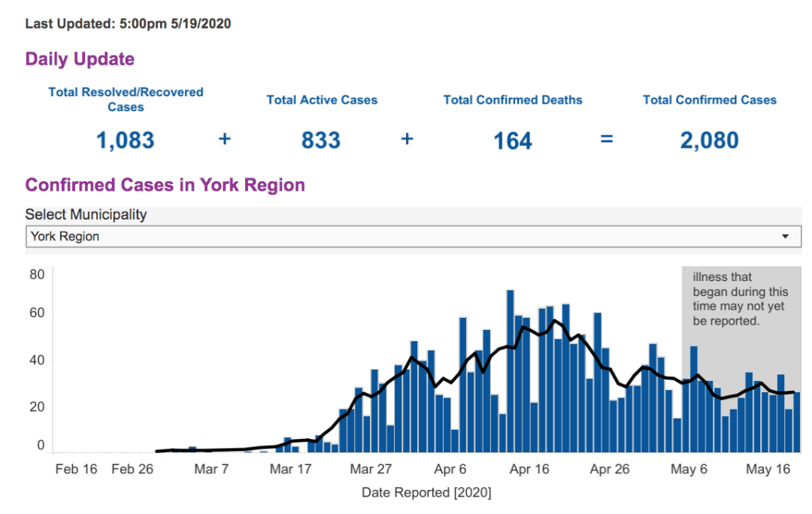Click the Daily Update heading
This screenshot has height=514, width=812.
pos(80,59)
